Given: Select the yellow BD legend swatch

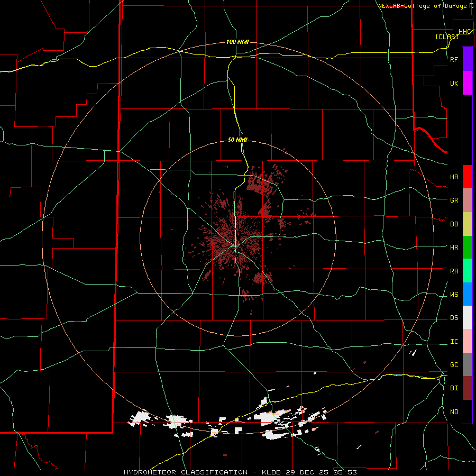Looking at the screenshot, I should pos(467,224).
